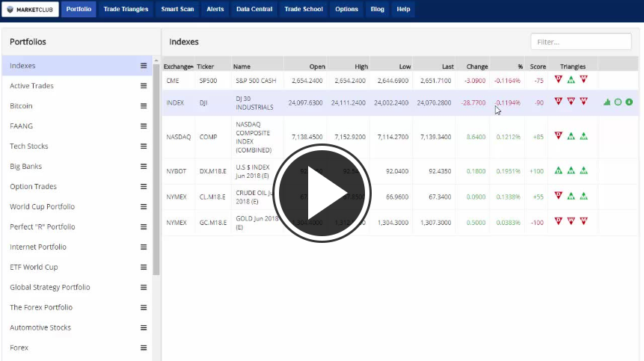The width and height of the screenshot is (644, 361).
Task: Click the monthly green triangle in NASDAQ COMP row
Action: [x=583, y=136]
